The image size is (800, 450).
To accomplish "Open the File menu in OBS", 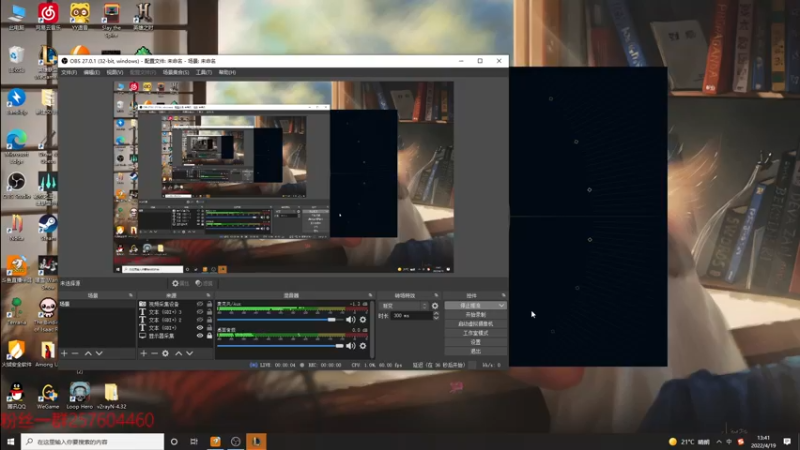I will (69, 72).
